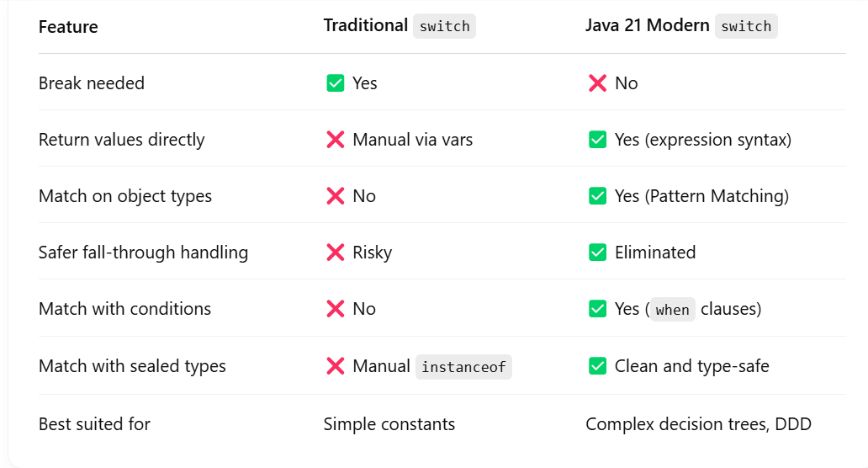Click the red X next to Manual via vars
Image resolution: width=868 pixels, height=468 pixels.
[x=336, y=140]
